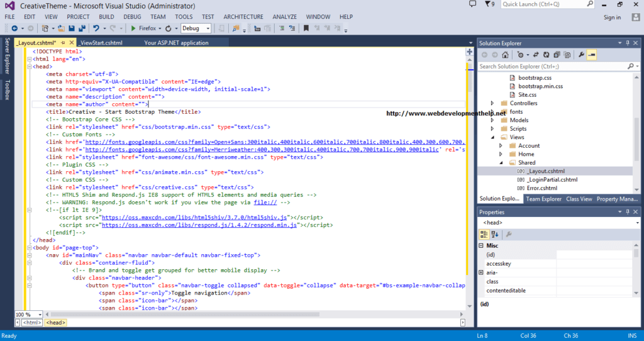644x341 pixels.
Task: Click the Properties panel scrollbar thumb
Action: (x=636, y=252)
